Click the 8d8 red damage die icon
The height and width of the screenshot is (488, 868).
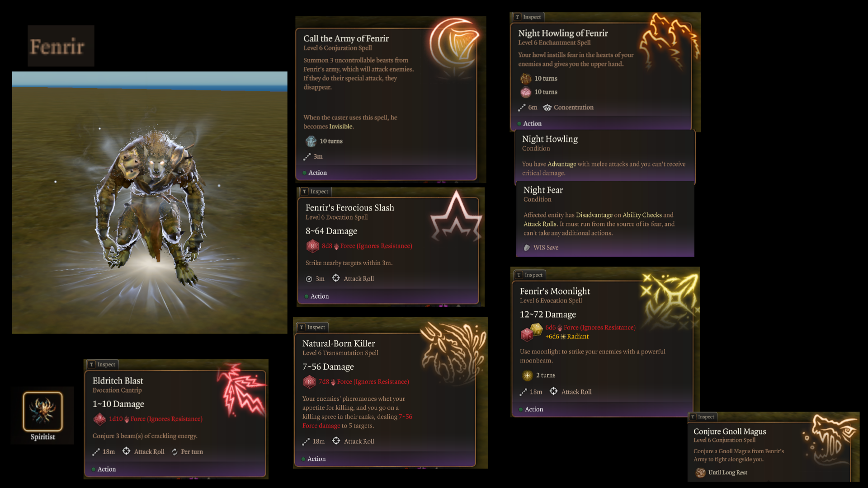312,246
